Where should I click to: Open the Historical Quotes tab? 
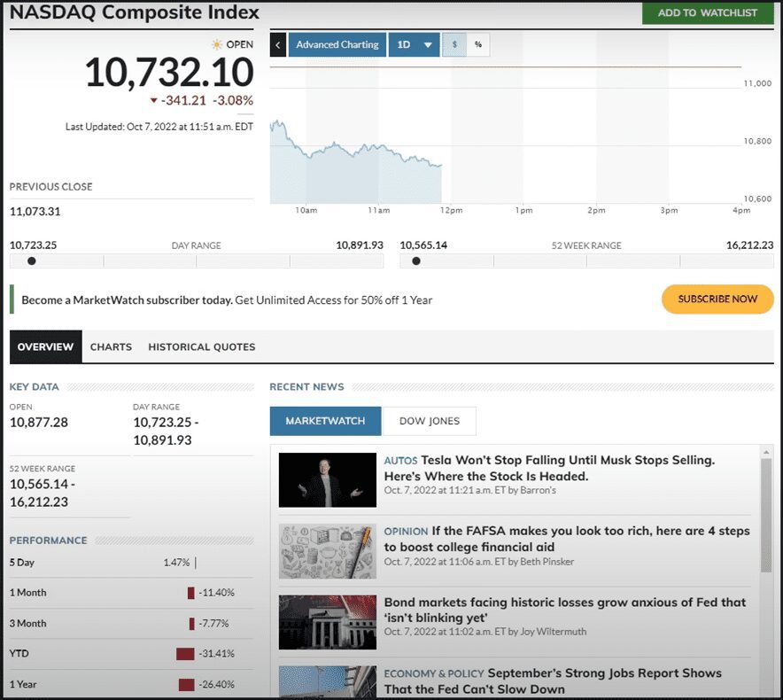click(201, 346)
